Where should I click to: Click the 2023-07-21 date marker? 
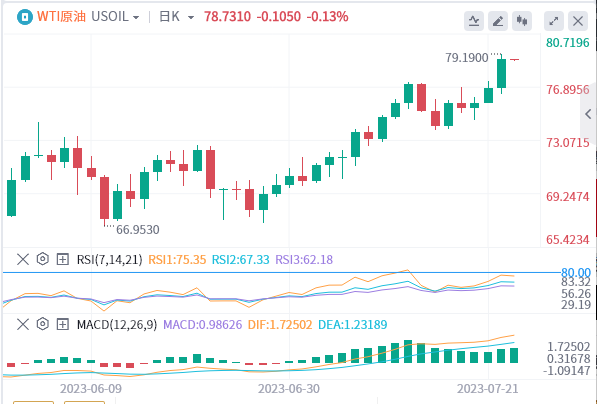pyautogui.click(x=488, y=389)
